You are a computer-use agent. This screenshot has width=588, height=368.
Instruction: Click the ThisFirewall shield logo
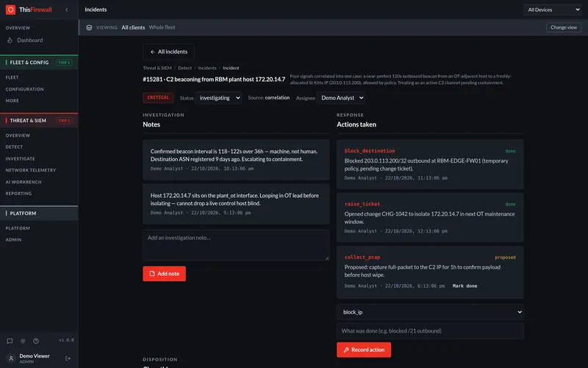point(10,10)
